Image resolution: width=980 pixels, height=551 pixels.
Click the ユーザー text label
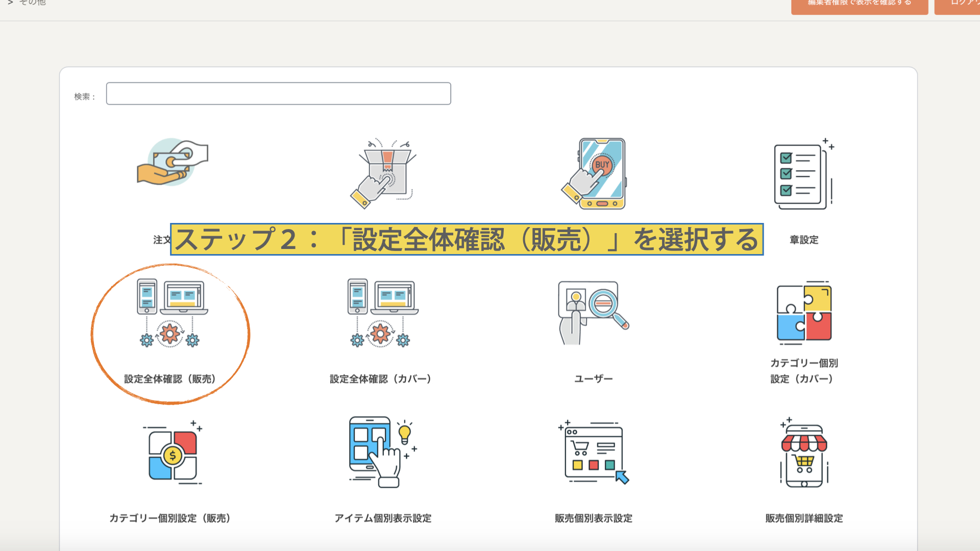tap(593, 379)
